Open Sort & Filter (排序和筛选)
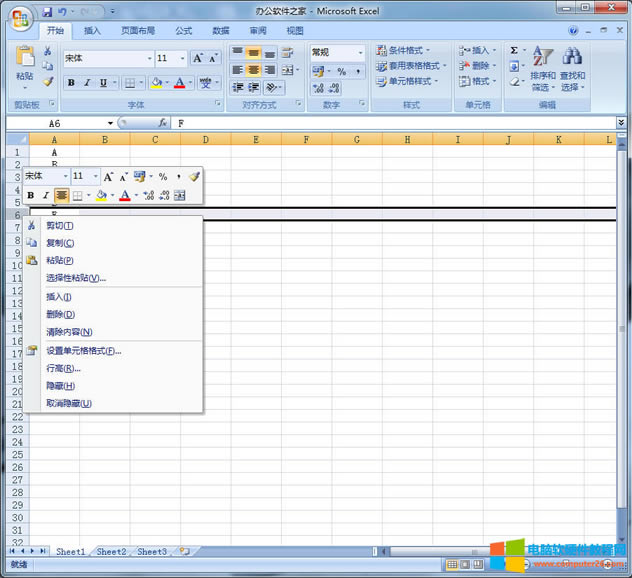632x578 pixels. pos(543,68)
